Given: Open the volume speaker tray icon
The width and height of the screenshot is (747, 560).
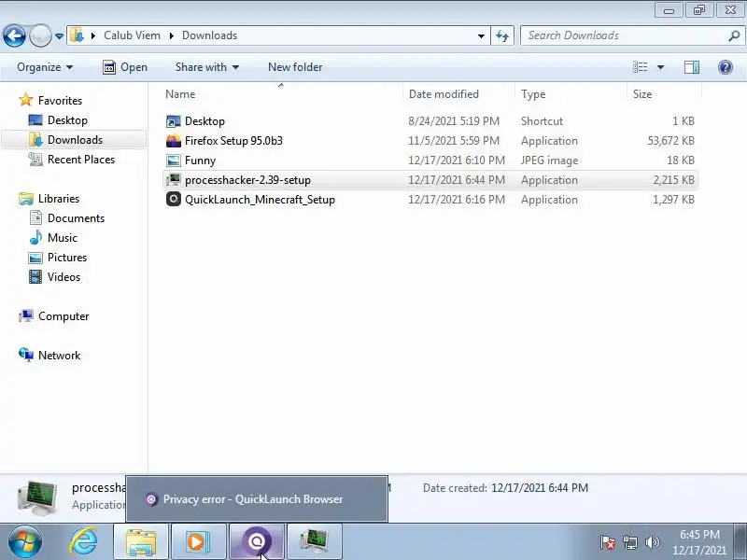Looking at the screenshot, I should tap(652, 542).
